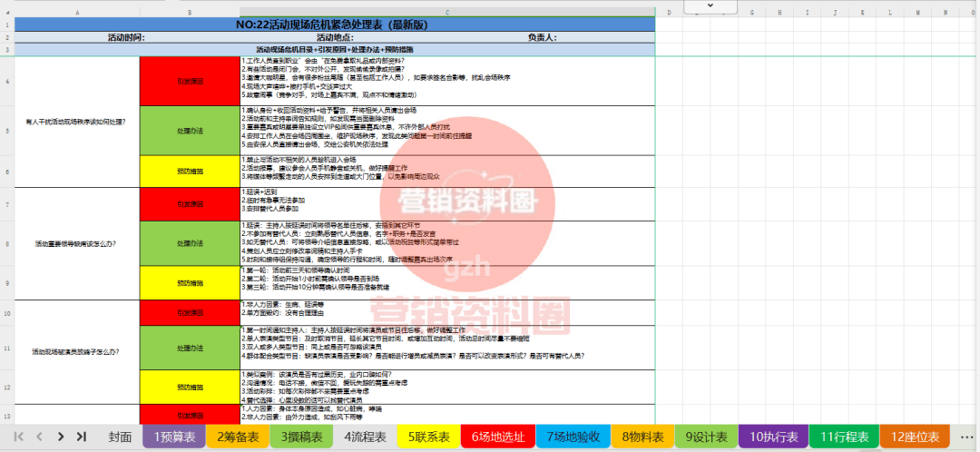Open the 8物料表 sheet tab

(x=642, y=437)
